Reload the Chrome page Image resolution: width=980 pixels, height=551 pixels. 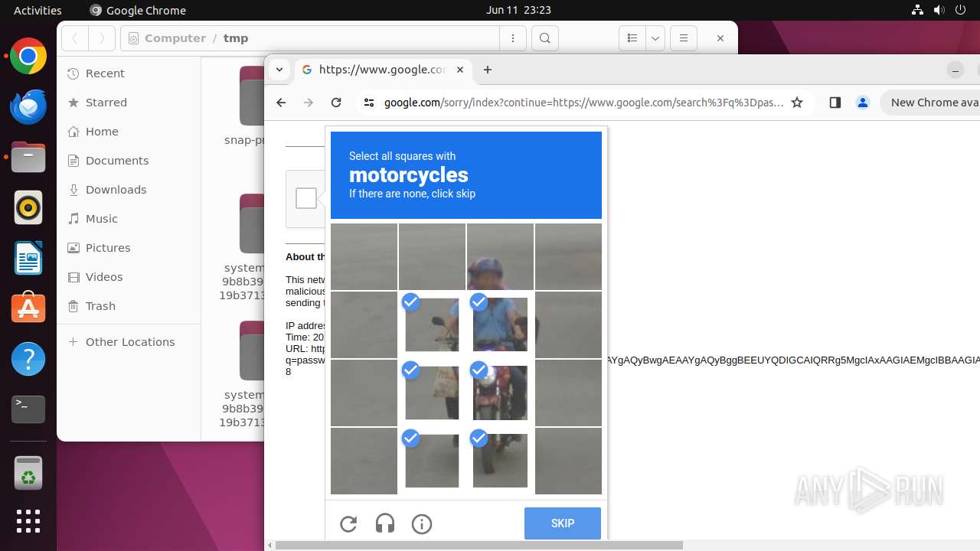(x=335, y=103)
